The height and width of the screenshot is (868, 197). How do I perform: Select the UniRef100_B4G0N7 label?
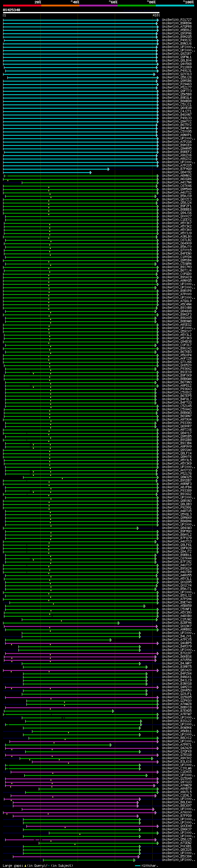pos(176,115)
